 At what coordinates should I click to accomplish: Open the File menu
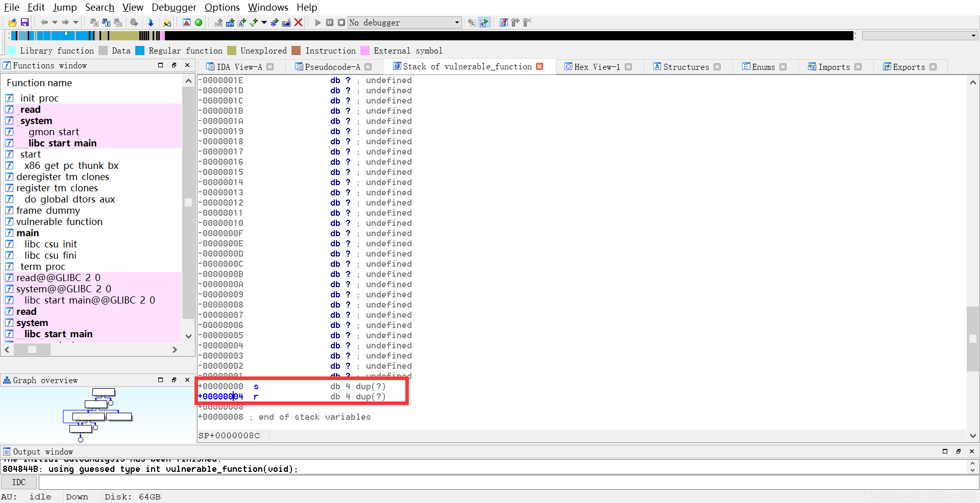12,7
